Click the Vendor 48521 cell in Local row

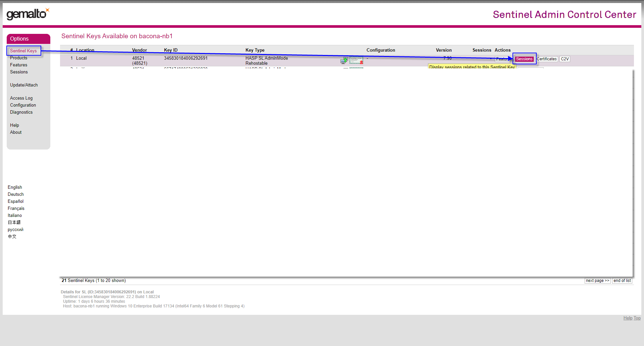[x=140, y=61]
